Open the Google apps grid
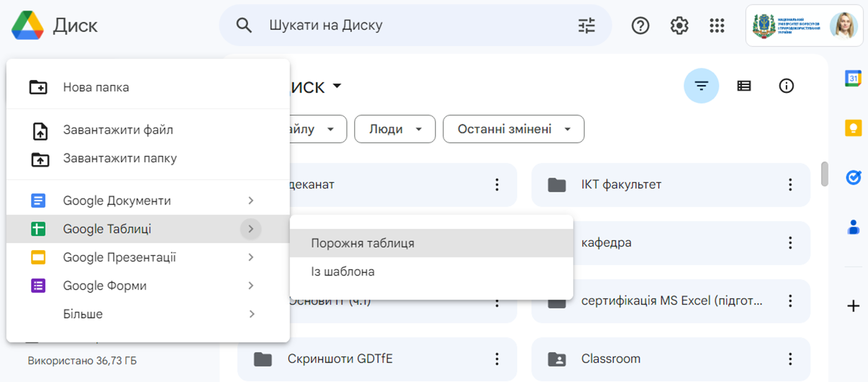Screen dimensions: 868x382 tap(717, 26)
